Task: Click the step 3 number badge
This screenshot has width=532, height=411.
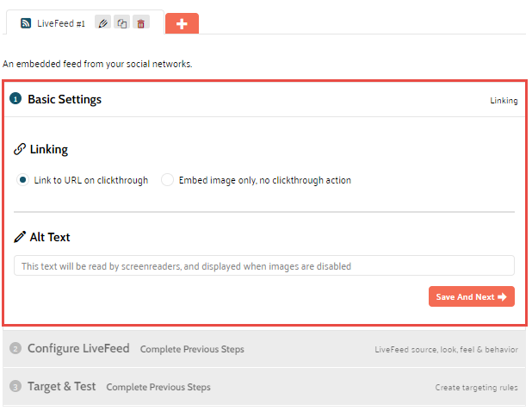Action: (x=15, y=387)
